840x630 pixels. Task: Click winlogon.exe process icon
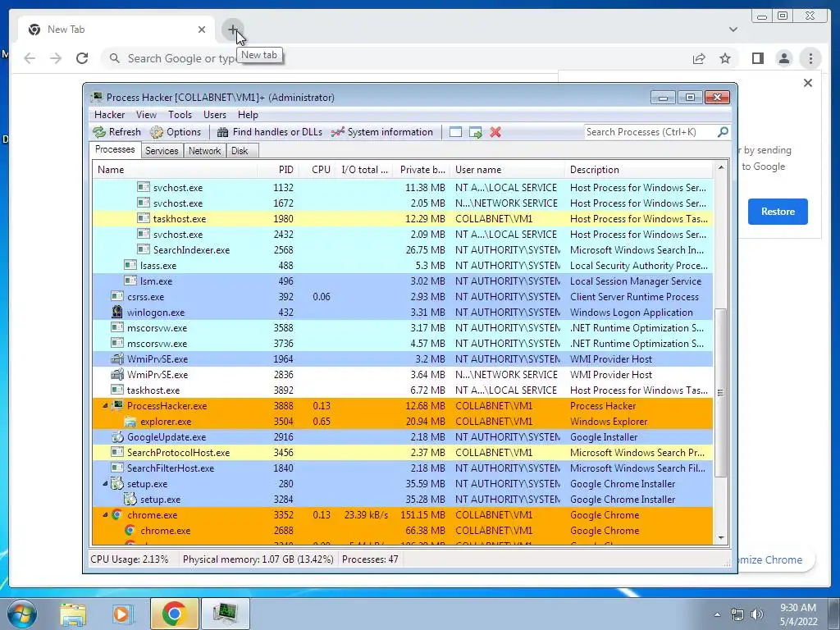coord(116,312)
